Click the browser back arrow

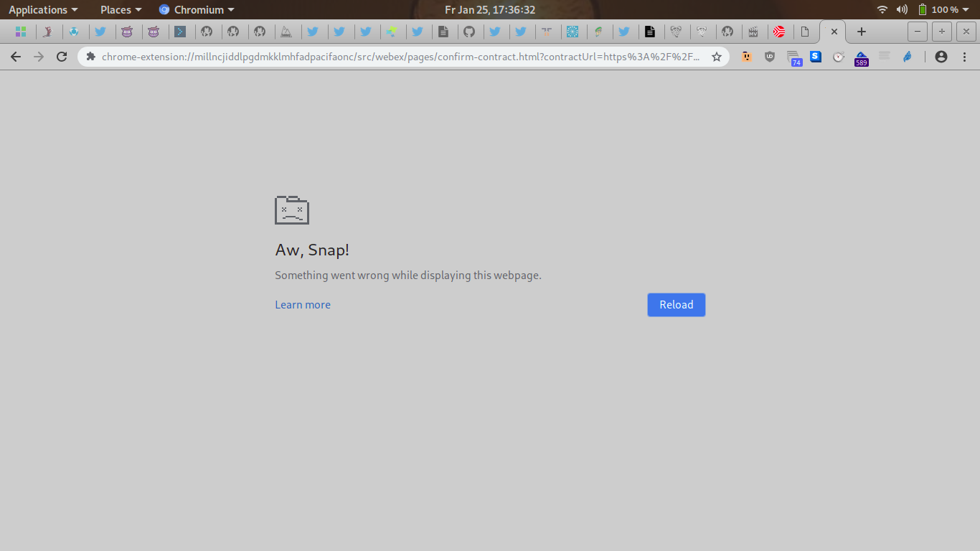16,57
